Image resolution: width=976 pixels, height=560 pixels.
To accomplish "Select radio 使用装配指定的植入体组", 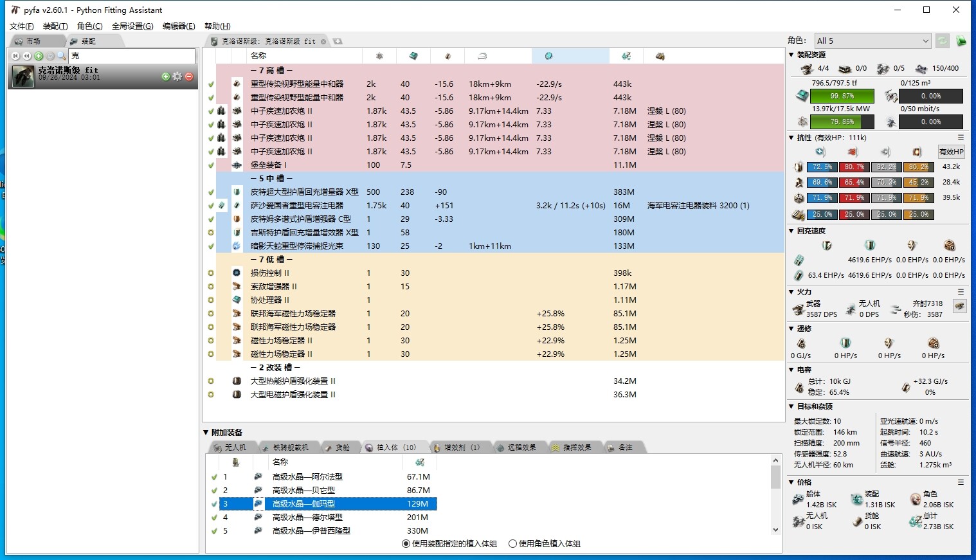I will pos(406,544).
